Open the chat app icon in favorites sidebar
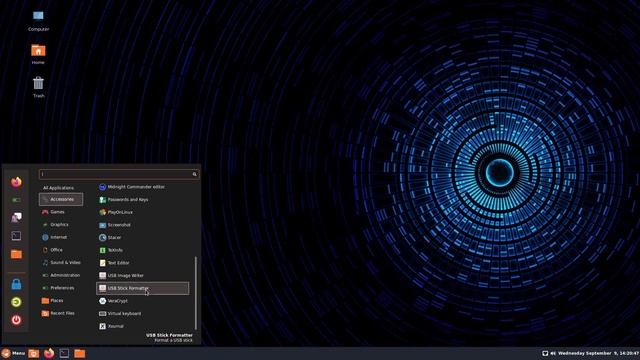This screenshot has width=640, height=360. pos(16,218)
